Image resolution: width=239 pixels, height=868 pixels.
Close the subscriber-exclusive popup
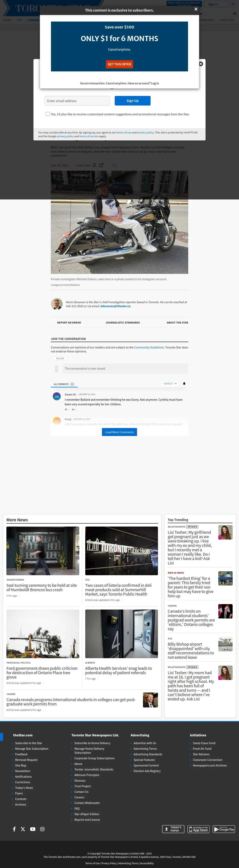pos(196,9)
